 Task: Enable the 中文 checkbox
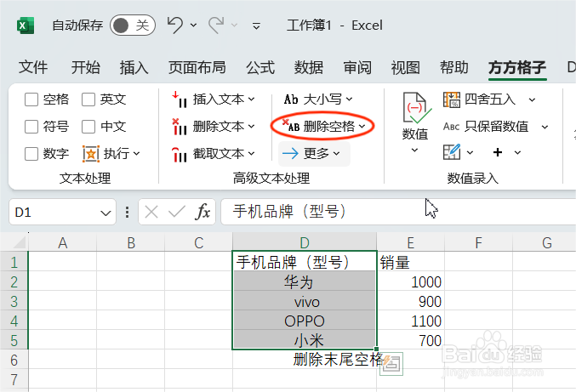[x=88, y=127]
